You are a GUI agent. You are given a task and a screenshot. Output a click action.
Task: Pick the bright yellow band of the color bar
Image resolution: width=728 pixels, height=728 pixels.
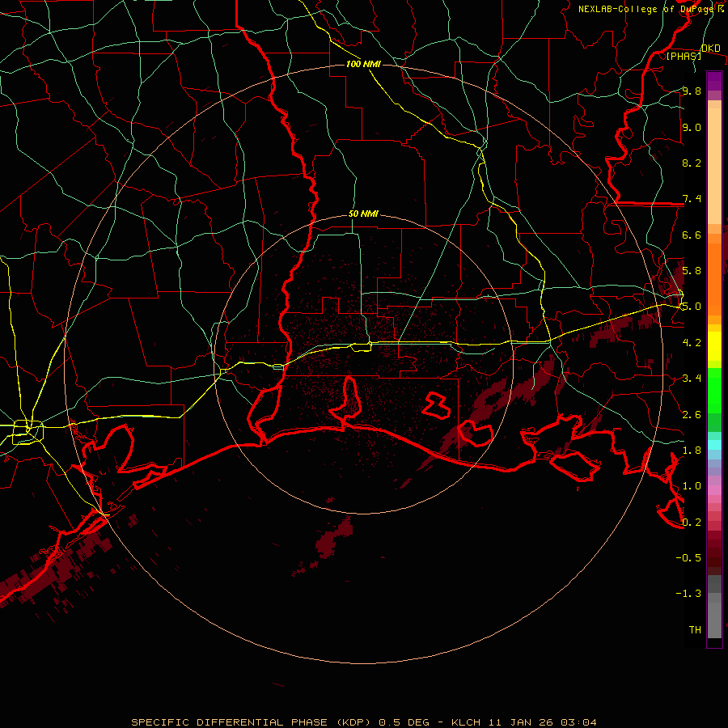[x=714, y=346]
